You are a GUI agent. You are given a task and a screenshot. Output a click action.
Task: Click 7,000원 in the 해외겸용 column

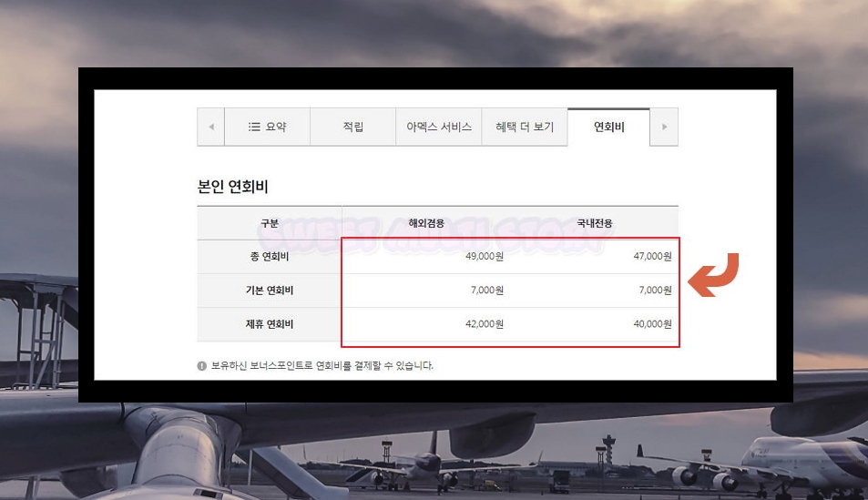tap(487, 291)
